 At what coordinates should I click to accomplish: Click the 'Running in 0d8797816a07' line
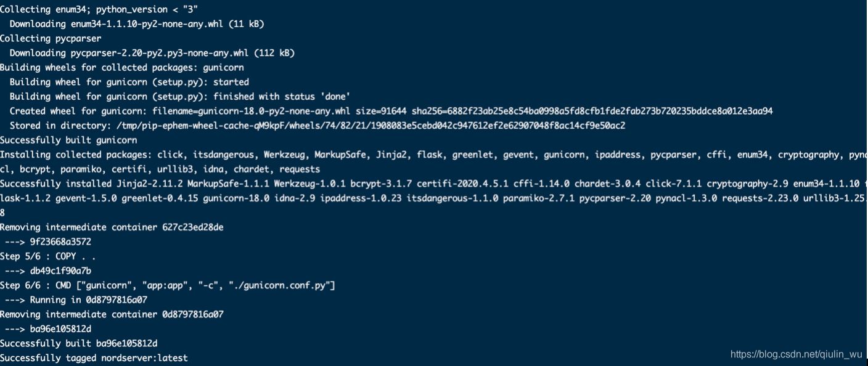pos(88,300)
